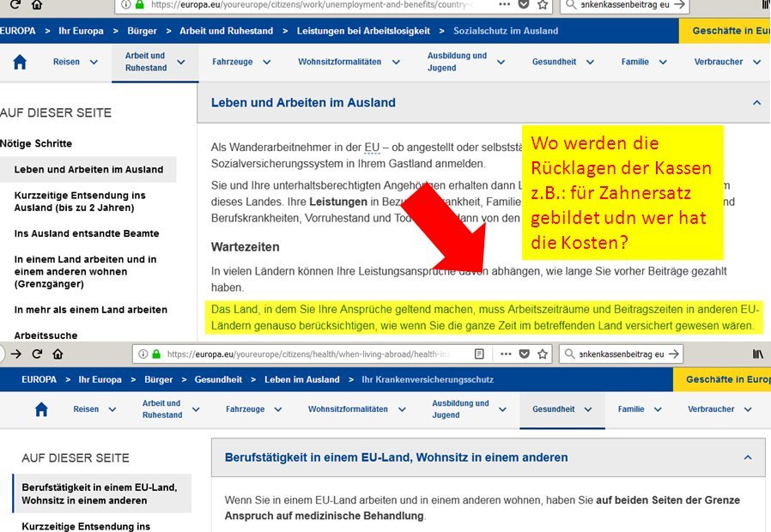Toggle reader view in the lower browser

point(479,354)
